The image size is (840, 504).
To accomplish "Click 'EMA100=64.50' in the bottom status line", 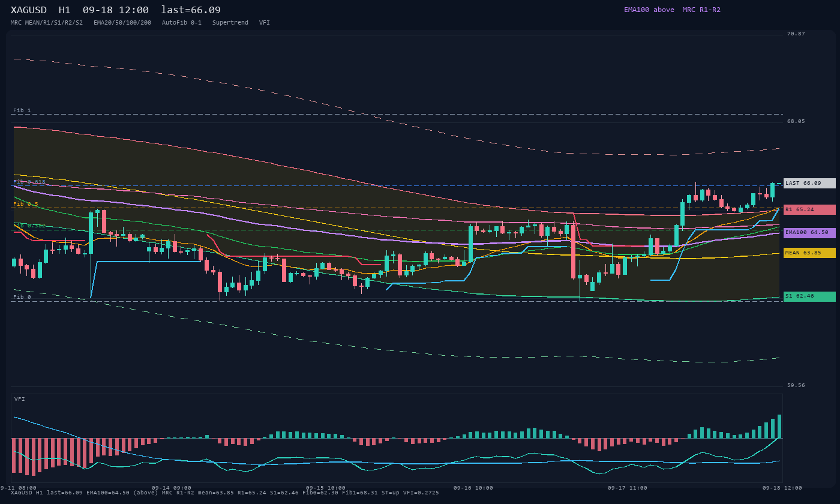I will point(107,493).
